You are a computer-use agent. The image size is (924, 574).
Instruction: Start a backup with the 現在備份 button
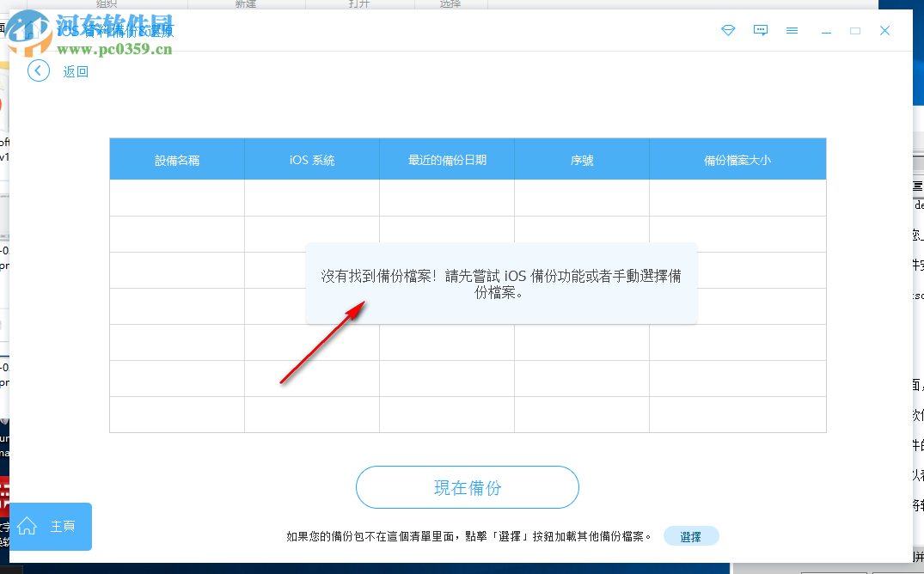(x=467, y=486)
